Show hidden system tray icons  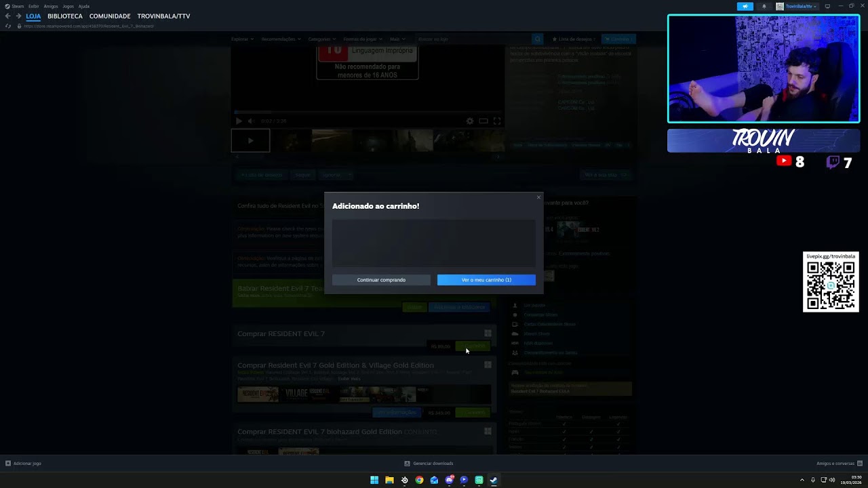(802, 480)
